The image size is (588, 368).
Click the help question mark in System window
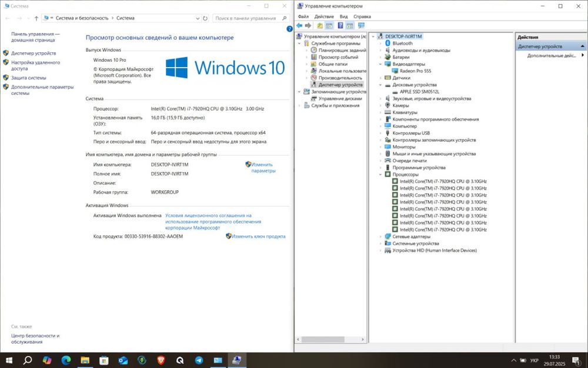pyautogui.click(x=289, y=29)
